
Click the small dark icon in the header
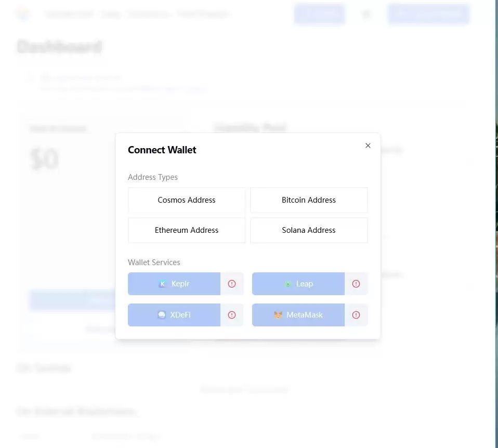[366, 14]
